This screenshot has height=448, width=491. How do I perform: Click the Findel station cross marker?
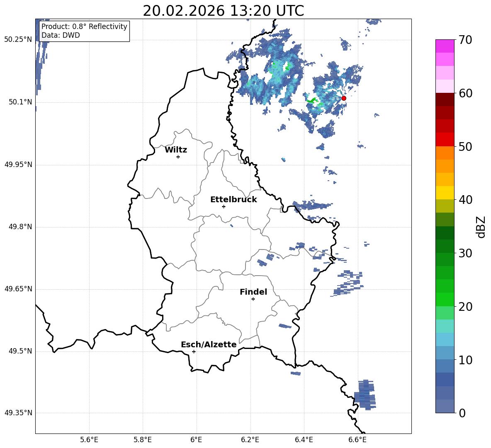pyautogui.click(x=253, y=299)
